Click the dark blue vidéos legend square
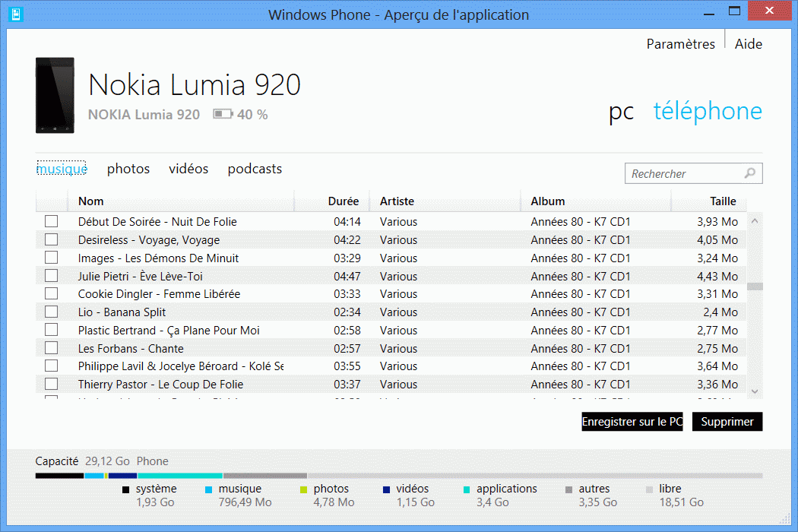798x532 pixels. click(x=386, y=489)
